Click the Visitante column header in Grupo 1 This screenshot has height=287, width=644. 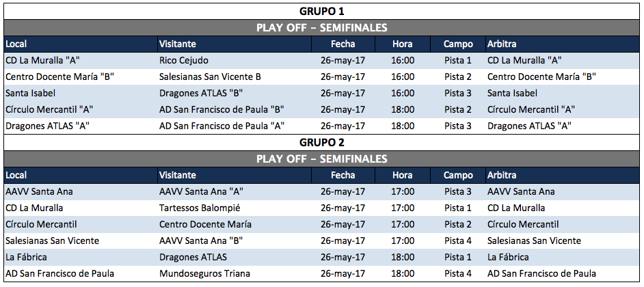178,44
